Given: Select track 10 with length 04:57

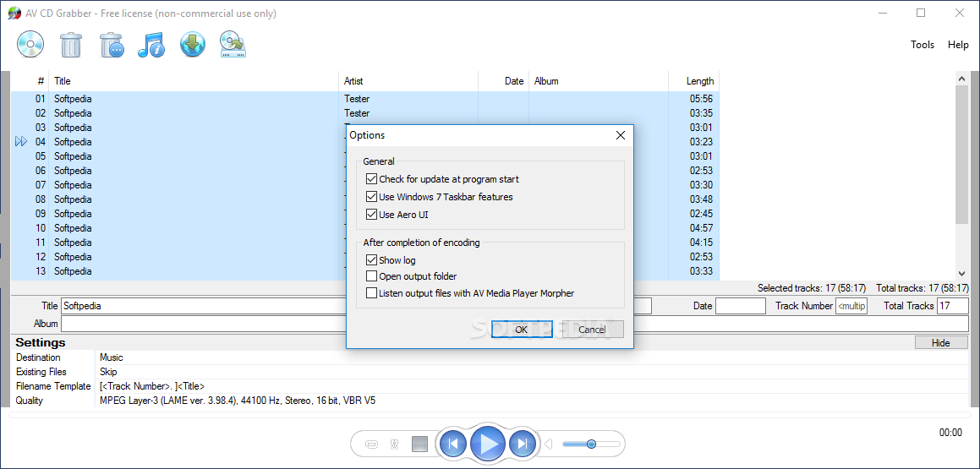Looking at the screenshot, I should [365, 228].
